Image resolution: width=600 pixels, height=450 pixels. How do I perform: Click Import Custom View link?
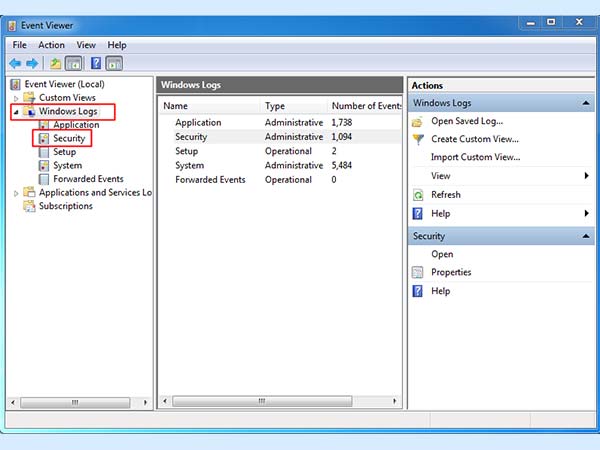pyautogui.click(x=475, y=157)
